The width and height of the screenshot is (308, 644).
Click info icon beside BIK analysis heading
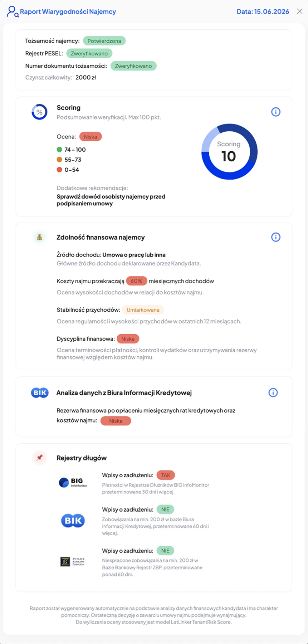(273, 392)
